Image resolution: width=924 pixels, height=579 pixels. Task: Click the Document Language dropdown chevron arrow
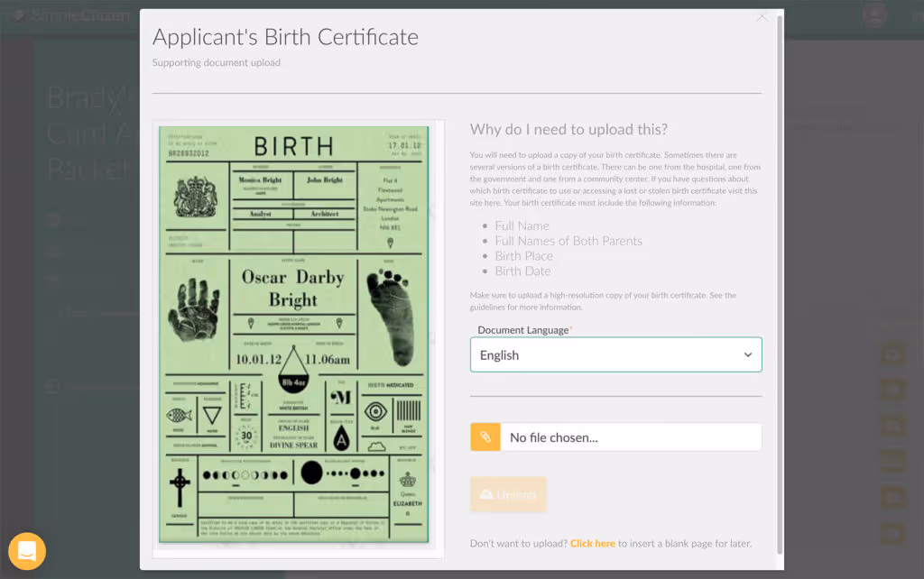click(748, 354)
